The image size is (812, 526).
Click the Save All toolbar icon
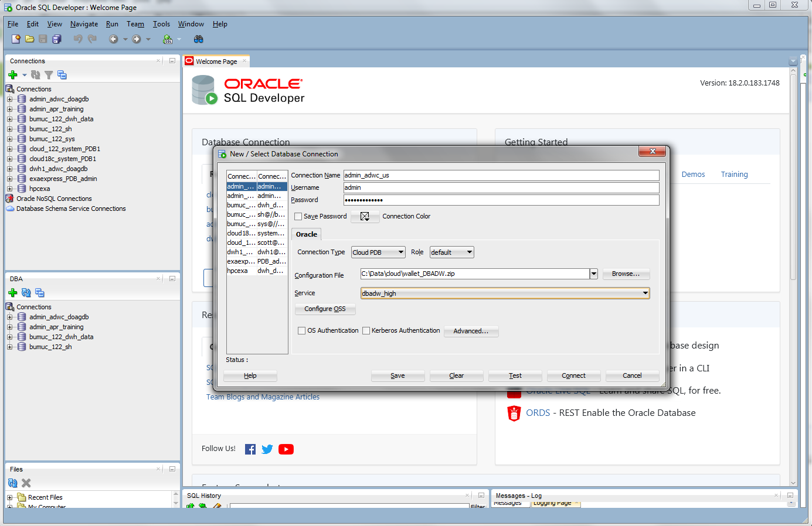[x=57, y=39]
